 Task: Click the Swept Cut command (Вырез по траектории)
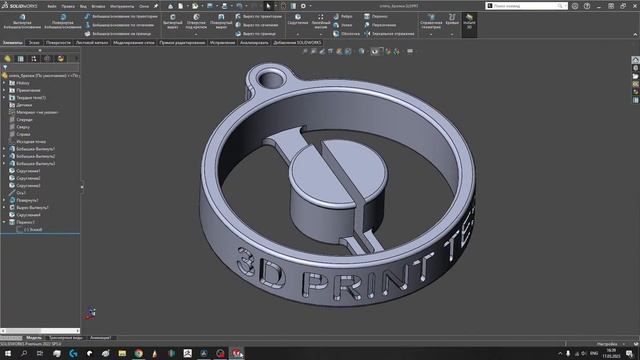click(258, 16)
